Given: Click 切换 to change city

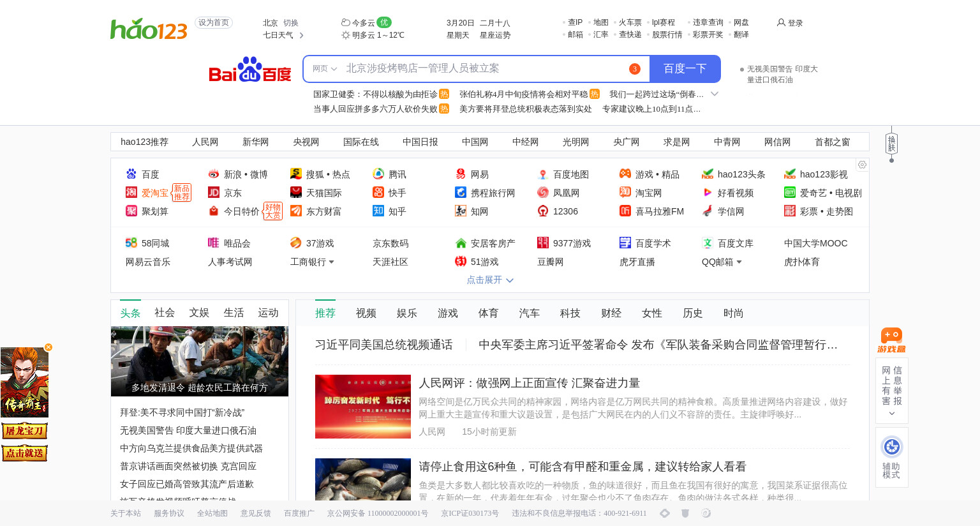Looking at the screenshot, I should [x=291, y=22].
